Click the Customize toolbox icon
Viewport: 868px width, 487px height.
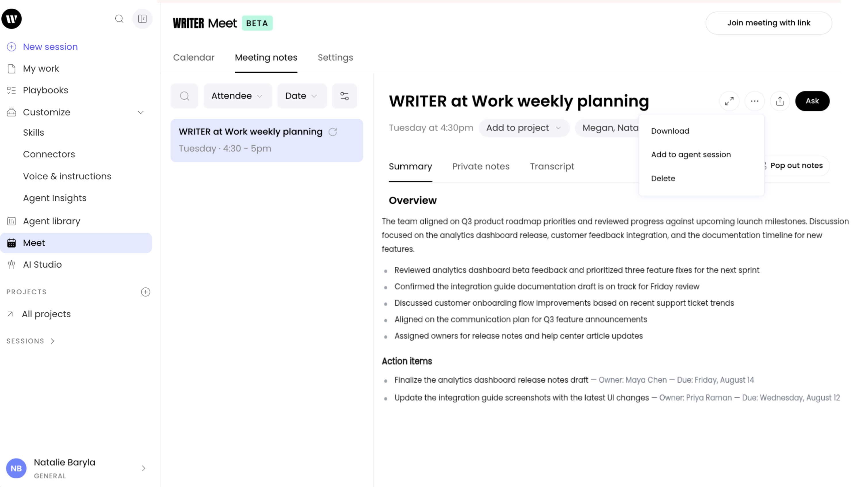[12, 112]
